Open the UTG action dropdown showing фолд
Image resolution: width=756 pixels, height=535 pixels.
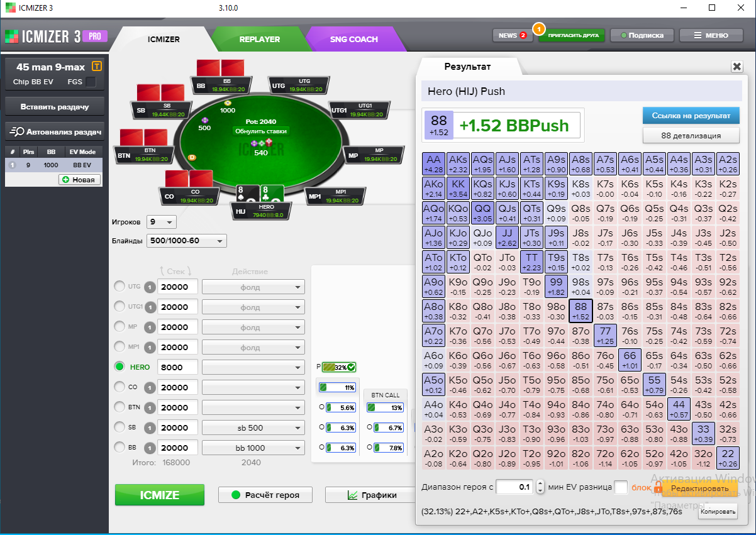pos(253,287)
